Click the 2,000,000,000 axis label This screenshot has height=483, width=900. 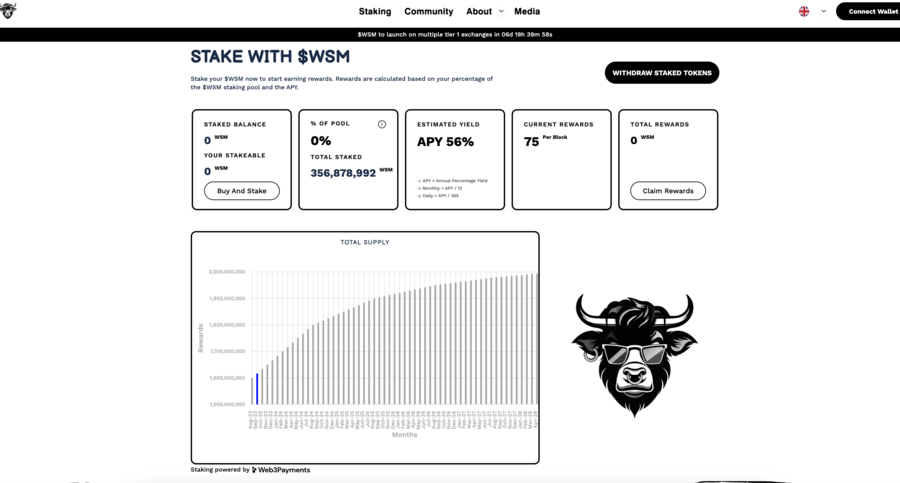[227, 272]
